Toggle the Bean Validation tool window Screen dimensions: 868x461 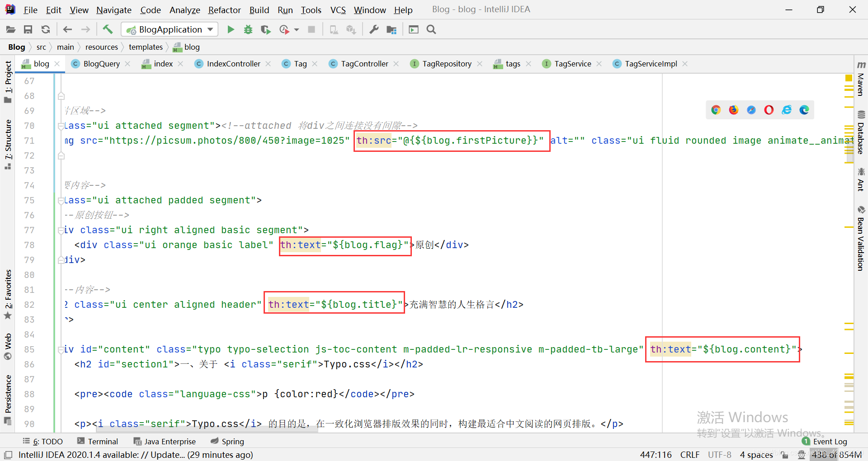pos(861,238)
